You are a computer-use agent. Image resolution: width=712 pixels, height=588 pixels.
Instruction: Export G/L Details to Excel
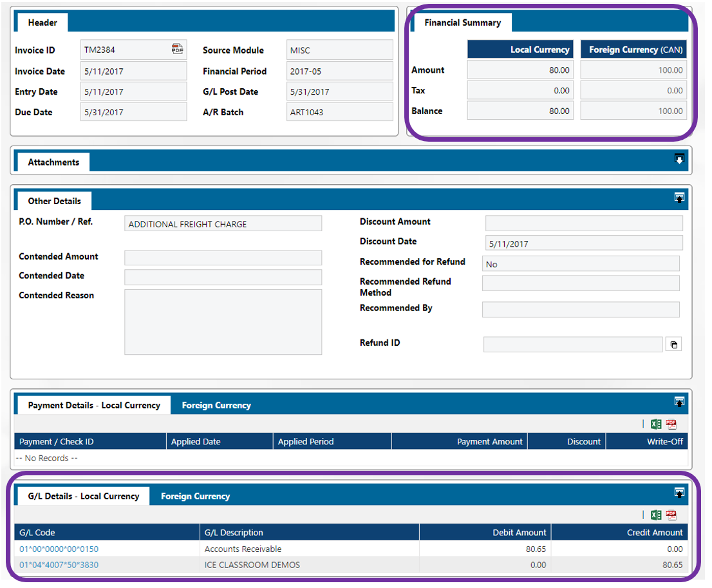(x=656, y=515)
